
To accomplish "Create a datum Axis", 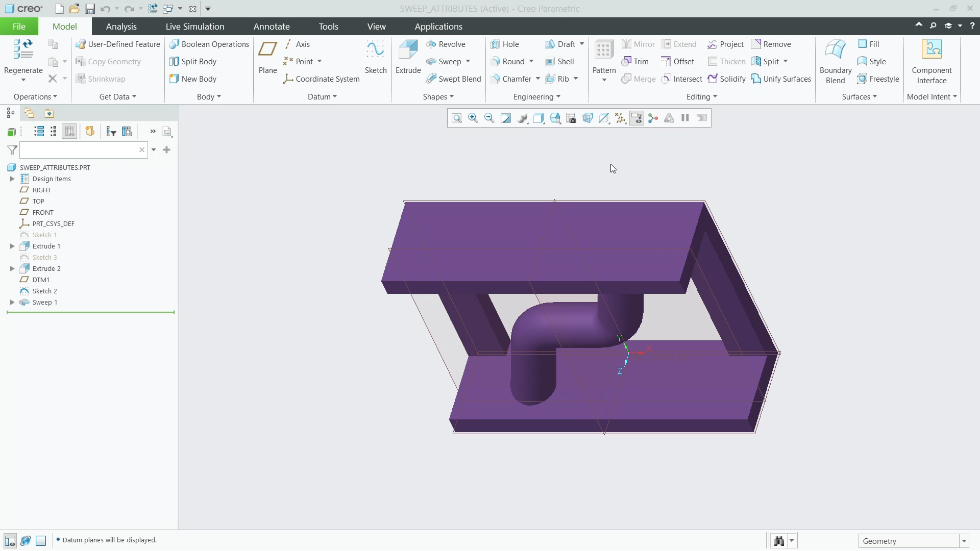I will [x=297, y=44].
